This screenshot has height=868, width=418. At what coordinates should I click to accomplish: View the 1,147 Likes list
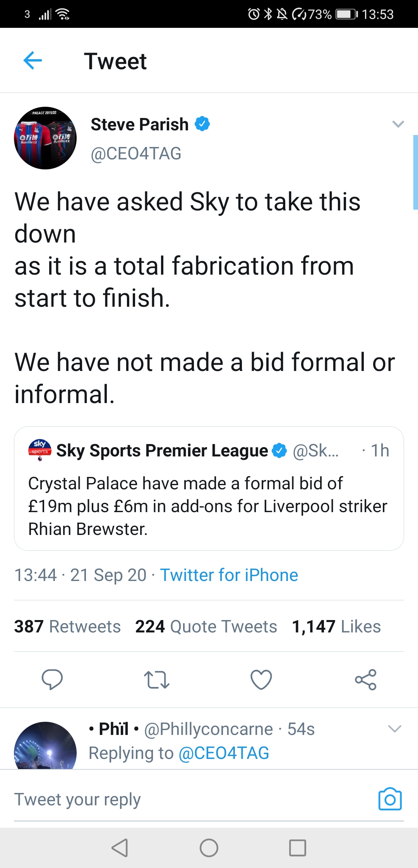[x=336, y=627]
